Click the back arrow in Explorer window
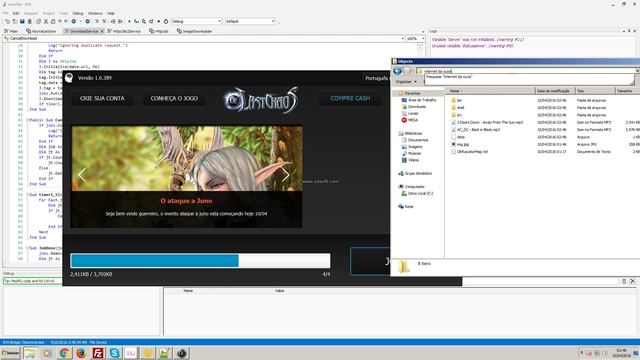 397,71
